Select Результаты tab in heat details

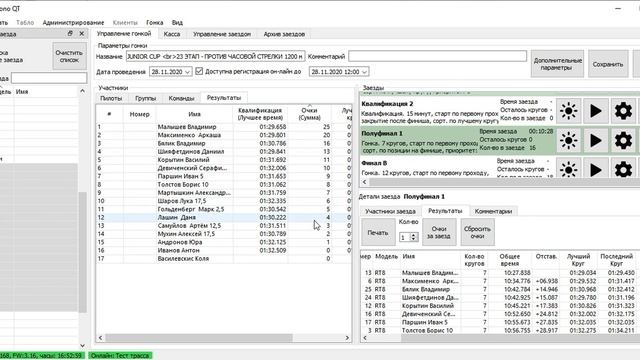(445, 211)
